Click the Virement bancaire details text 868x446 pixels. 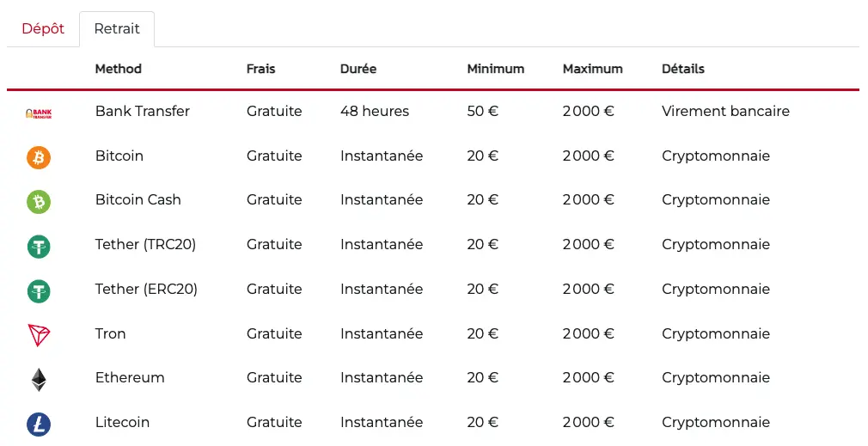[x=725, y=111]
